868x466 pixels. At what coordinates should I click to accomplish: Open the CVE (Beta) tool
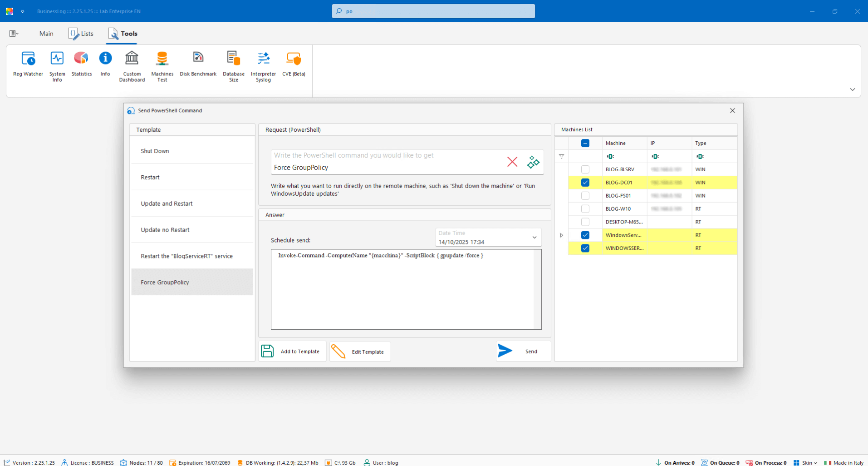[x=294, y=64]
